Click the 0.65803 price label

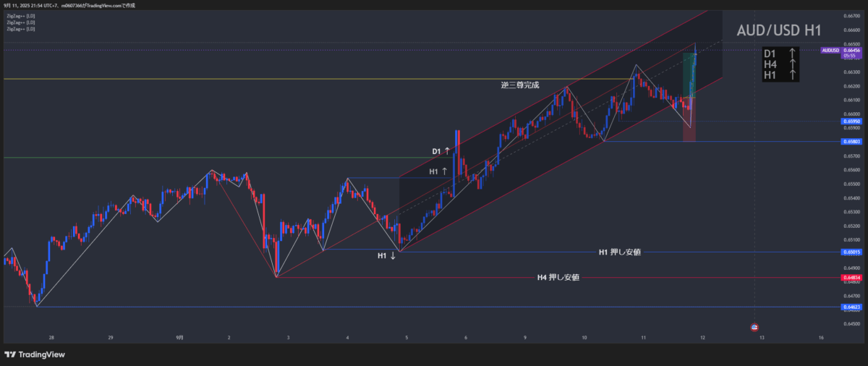tap(851, 142)
